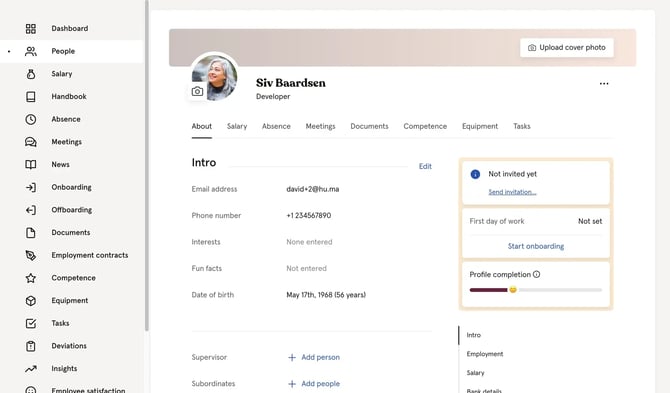Switch to the About tab
670x393 pixels.
202,126
